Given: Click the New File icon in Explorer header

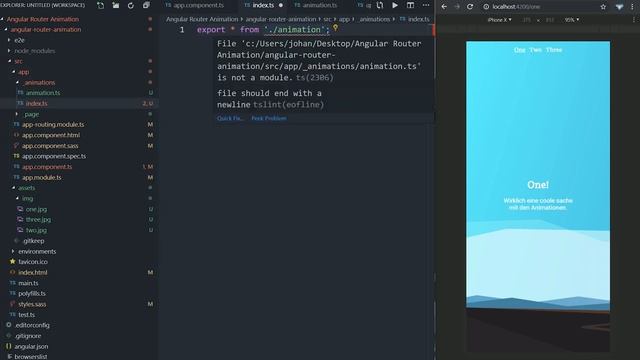Looking at the screenshot, I should point(100,5).
